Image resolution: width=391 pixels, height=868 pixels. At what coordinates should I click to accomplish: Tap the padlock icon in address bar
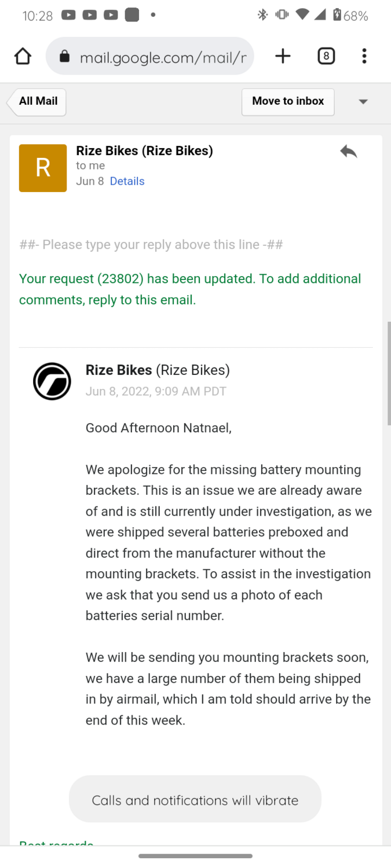pos(65,57)
